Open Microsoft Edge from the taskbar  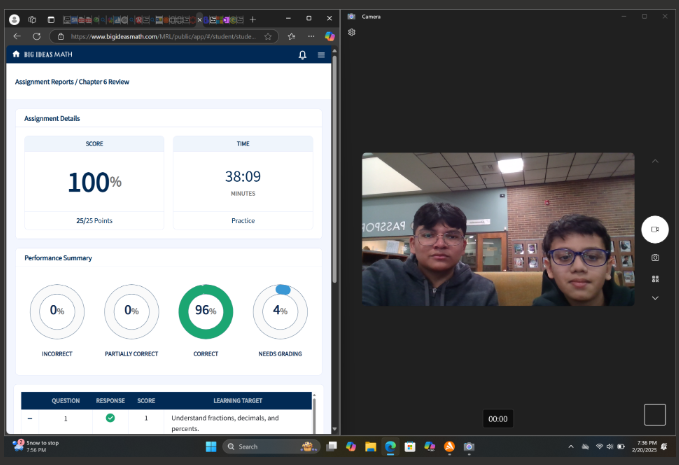[391, 446]
